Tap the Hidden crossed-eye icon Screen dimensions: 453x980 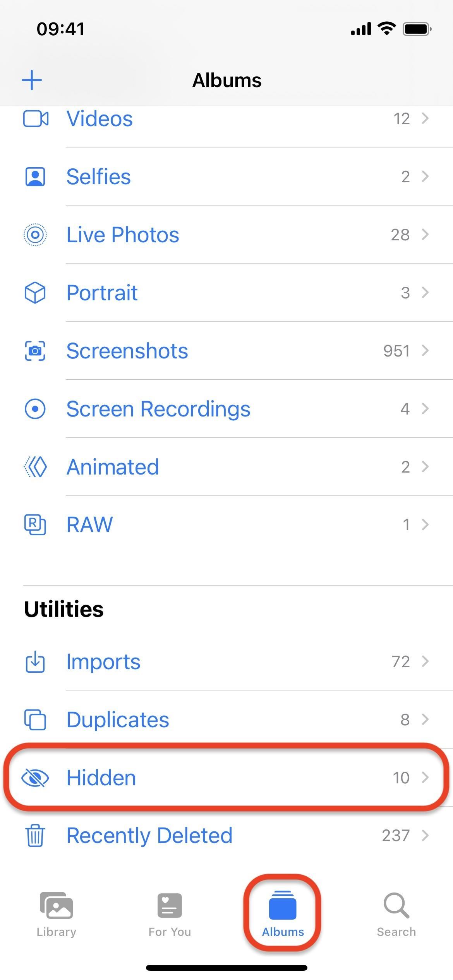tap(35, 778)
